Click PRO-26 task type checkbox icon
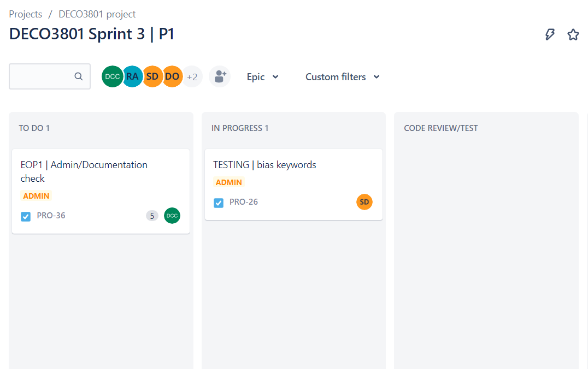This screenshot has height=369, width=588. point(219,203)
